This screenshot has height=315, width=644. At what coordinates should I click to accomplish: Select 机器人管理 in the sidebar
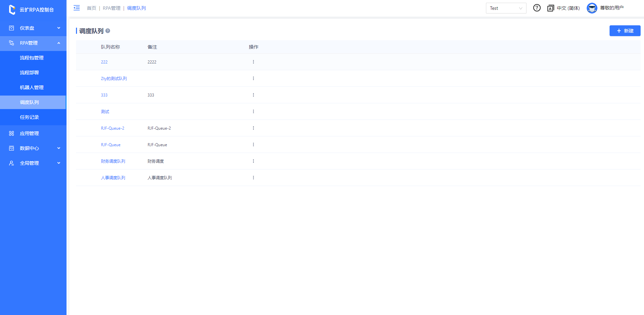click(x=32, y=87)
